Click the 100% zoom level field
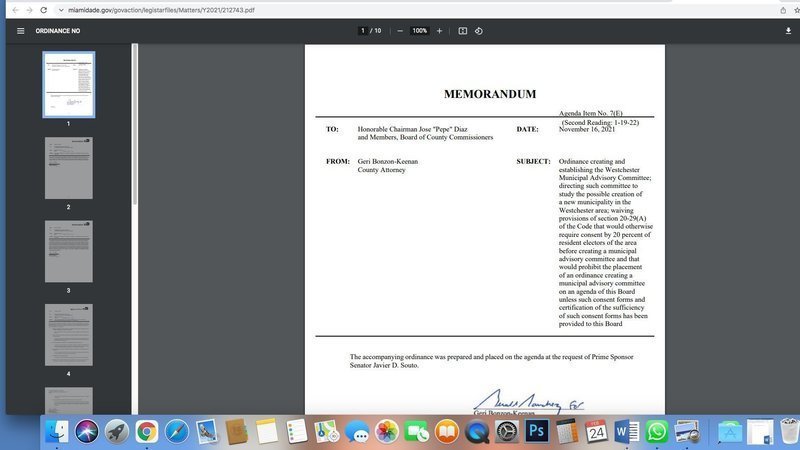 419,31
